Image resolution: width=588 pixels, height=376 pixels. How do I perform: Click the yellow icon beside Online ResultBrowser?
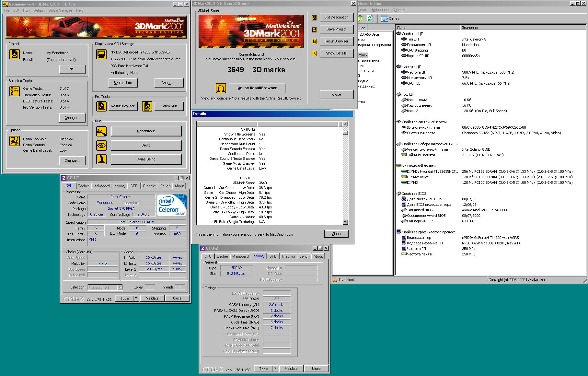click(221, 88)
